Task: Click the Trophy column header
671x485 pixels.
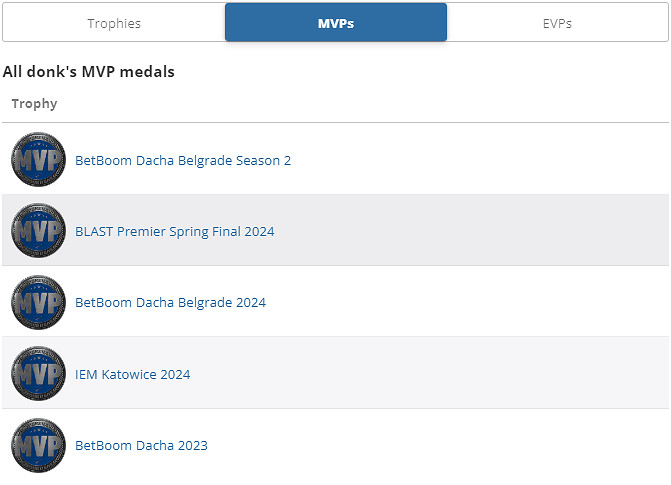Action: pyautogui.click(x=35, y=103)
